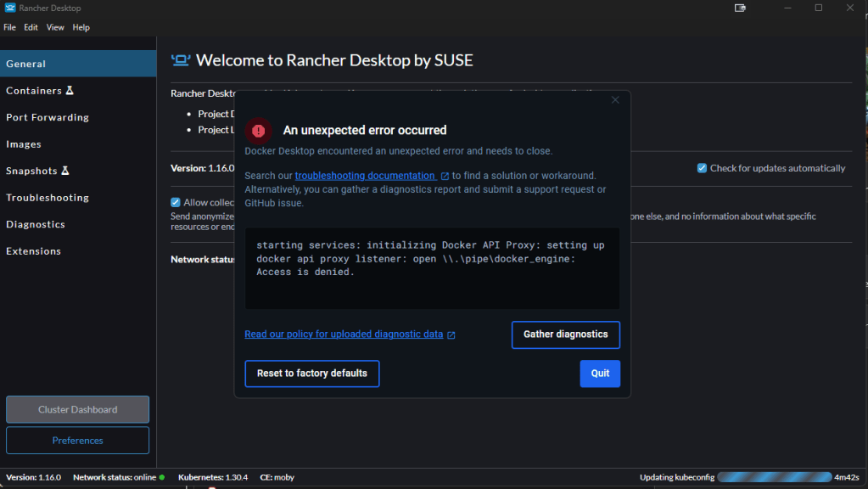Screen dimensions: 868x489
Task: Click the red error alert icon
Action: pyautogui.click(x=258, y=131)
